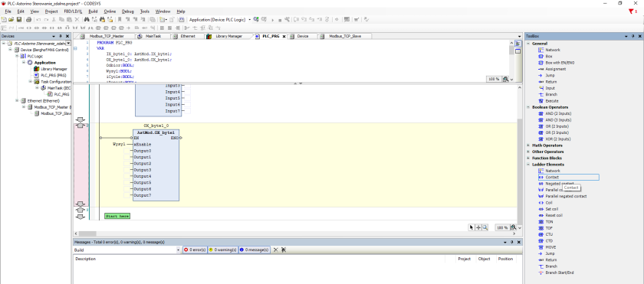This screenshot has height=284, width=644.
Task: Open the File menu
Action: pyautogui.click(x=8, y=11)
